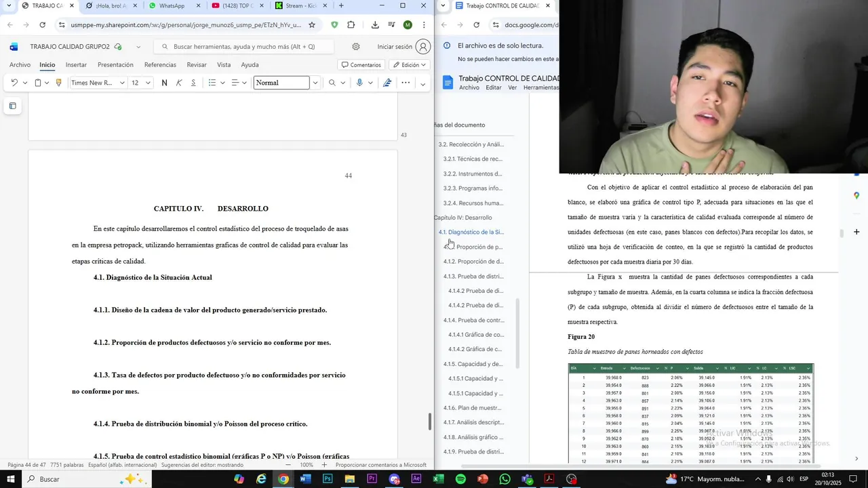Toggle italic (K) formatting
This screenshot has height=488, width=868.
tap(179, 83)
